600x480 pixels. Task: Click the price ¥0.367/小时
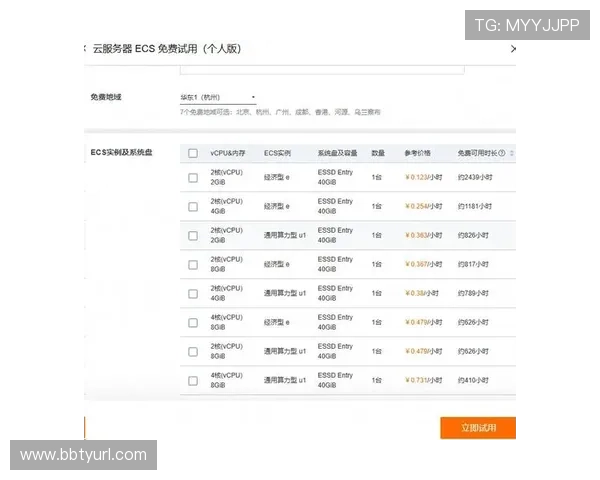point(424,264)
